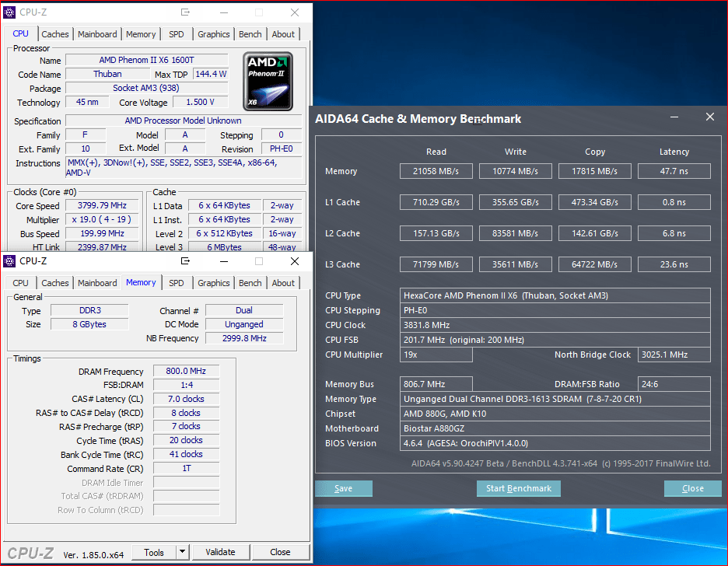
Task: Click the Core Voltage value 1.500 V
Action: tap(201, 102)
